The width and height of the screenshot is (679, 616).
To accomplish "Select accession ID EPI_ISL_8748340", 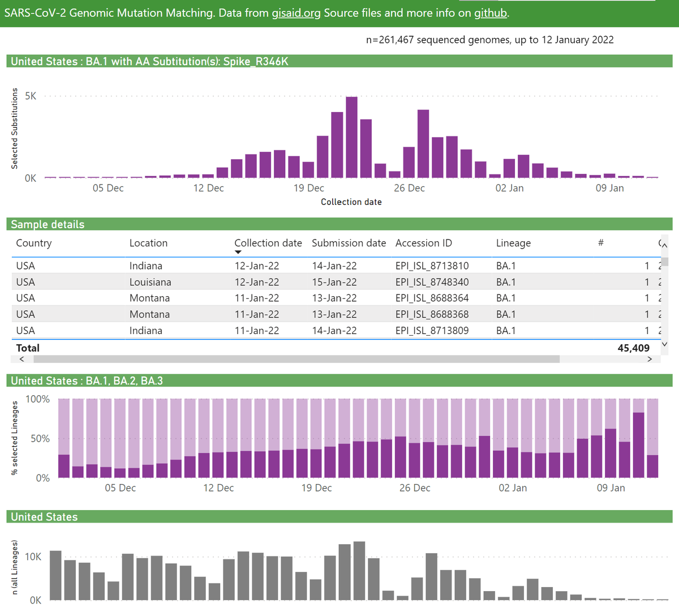I will (432, 282).
